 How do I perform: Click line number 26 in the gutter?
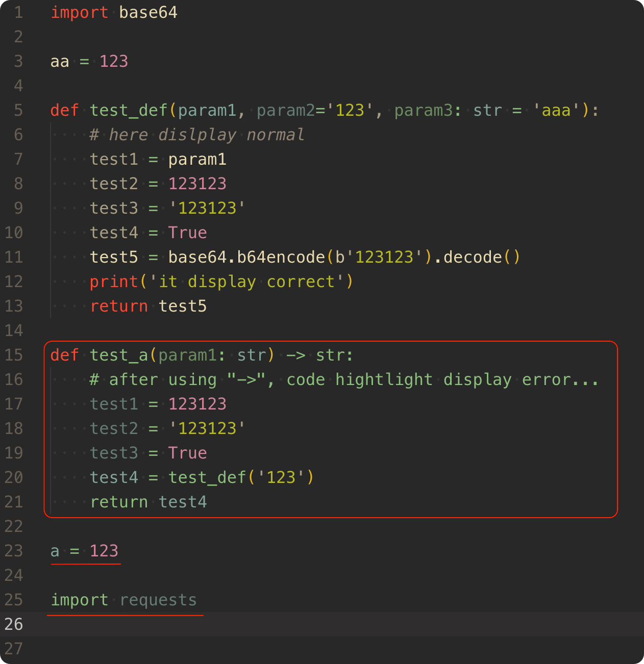coord(14,624)
